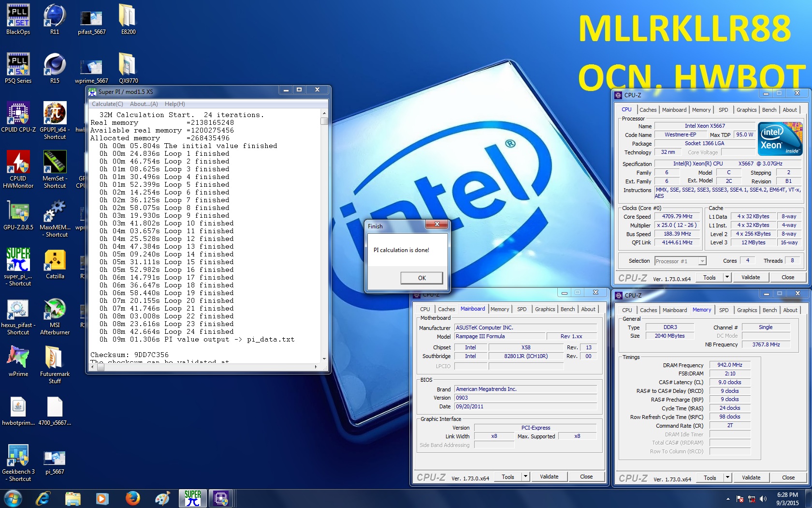Open Bench tab in top CPU-Z window
Viewport: 812px width, 508px height.
(x=769, y=110)
